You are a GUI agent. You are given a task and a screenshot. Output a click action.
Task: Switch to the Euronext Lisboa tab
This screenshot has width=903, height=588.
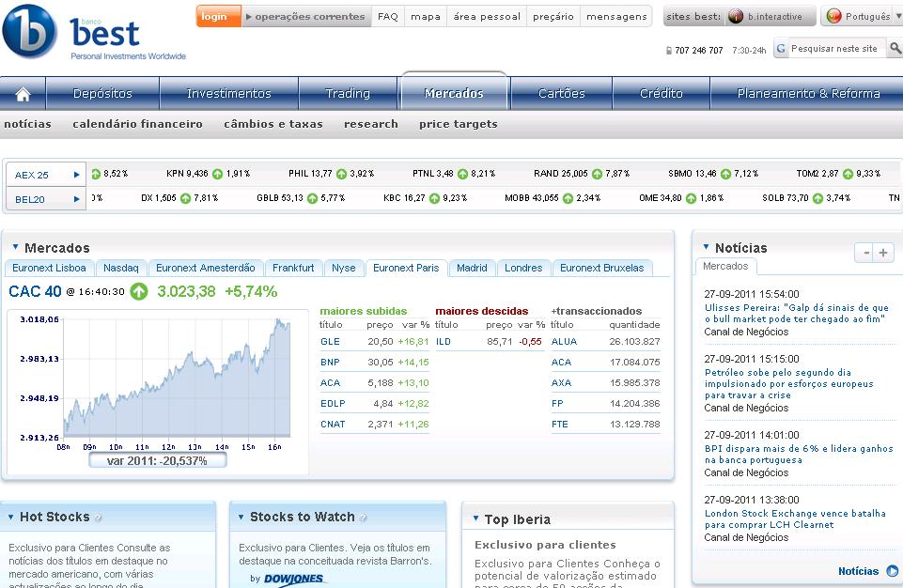coord(49,268)
